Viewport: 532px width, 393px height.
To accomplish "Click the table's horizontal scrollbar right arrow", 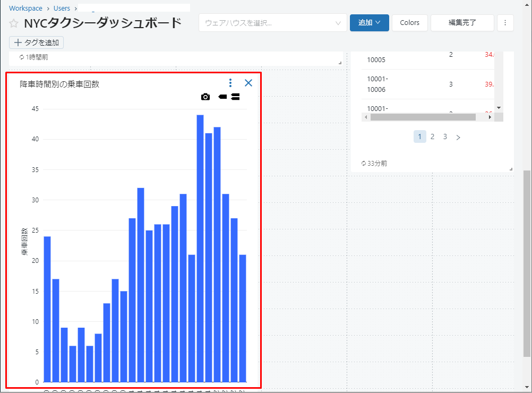I will tap(491, 117).
